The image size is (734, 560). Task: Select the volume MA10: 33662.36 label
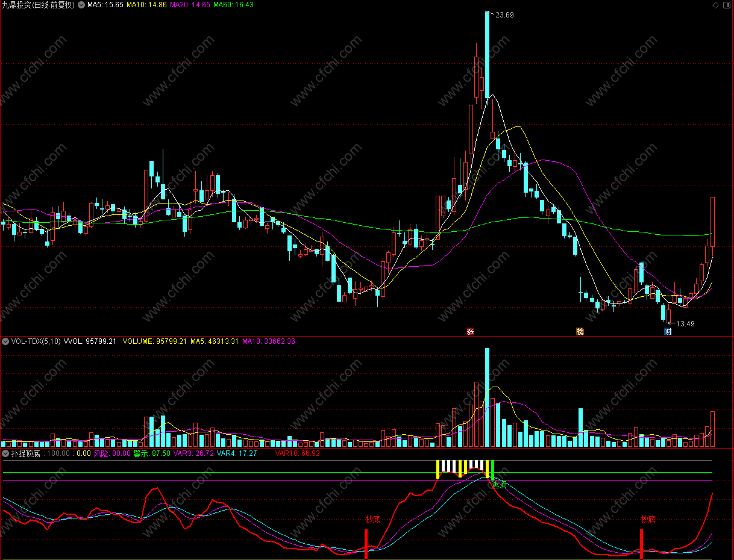click(x=269, y=341)
